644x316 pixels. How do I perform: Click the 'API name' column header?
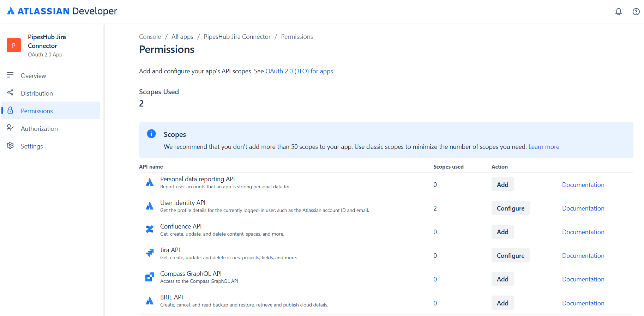151,167
